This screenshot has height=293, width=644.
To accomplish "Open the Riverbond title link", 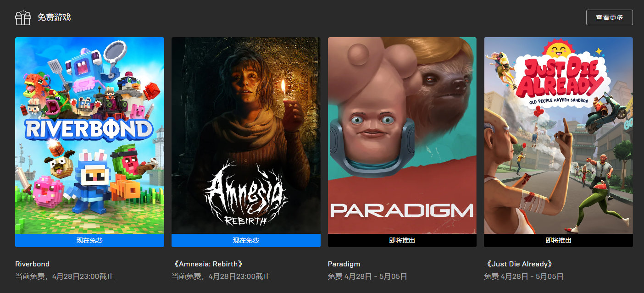I will click(x=32, y=264).
